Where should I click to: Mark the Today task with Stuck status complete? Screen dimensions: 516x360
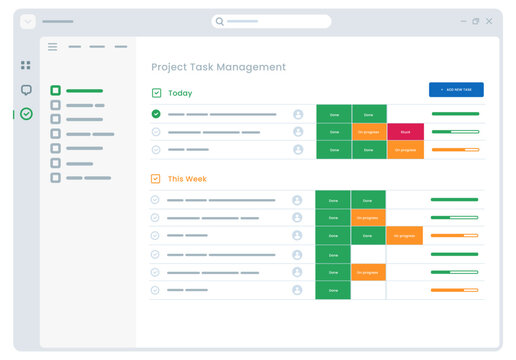click(156, 132)
